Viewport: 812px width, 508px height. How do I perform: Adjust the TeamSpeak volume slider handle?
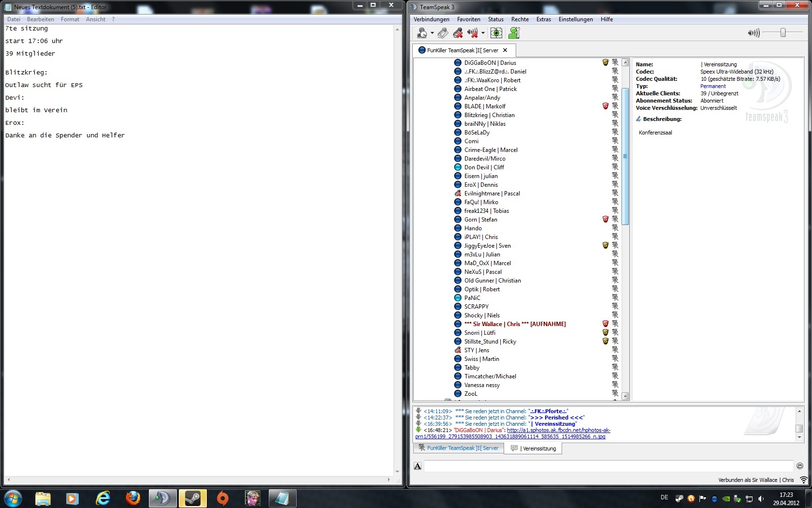[783, 32]
